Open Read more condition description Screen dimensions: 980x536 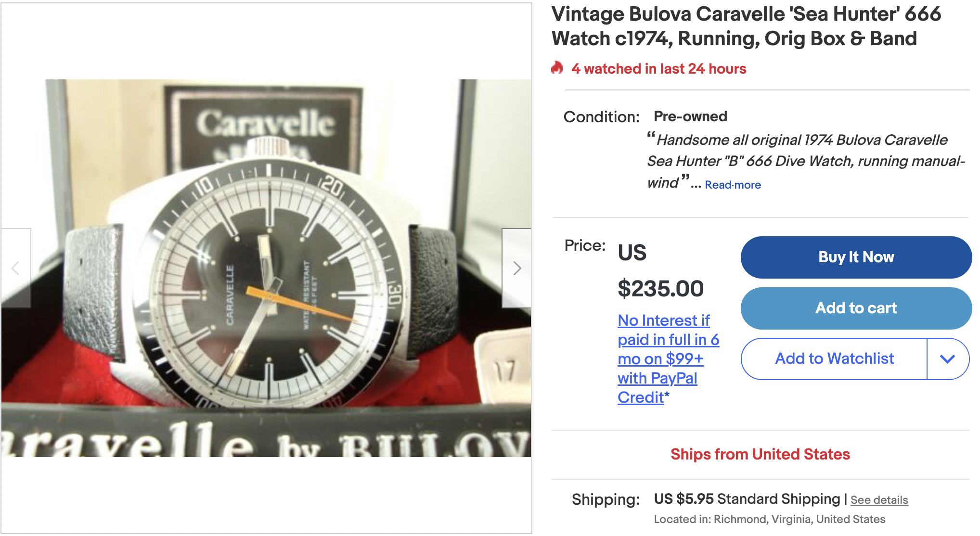coord(733,185)
